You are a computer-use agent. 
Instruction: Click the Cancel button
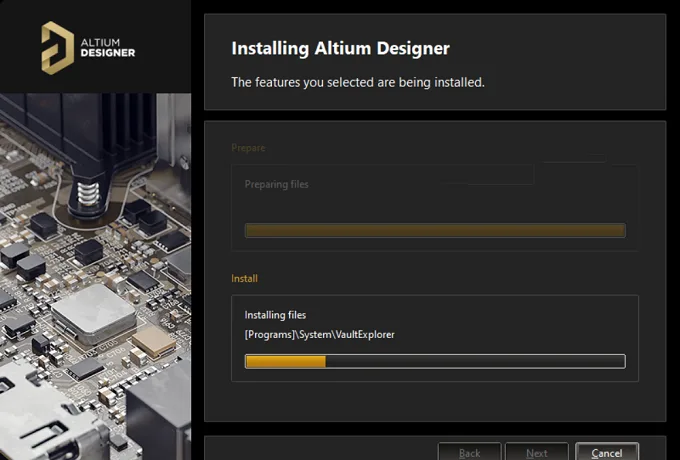click(607, 452)
